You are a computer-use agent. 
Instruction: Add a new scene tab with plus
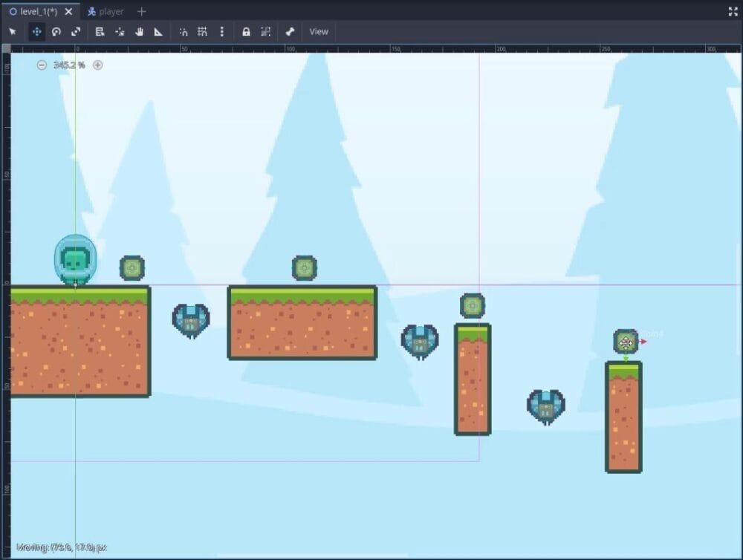pos(141,11)
